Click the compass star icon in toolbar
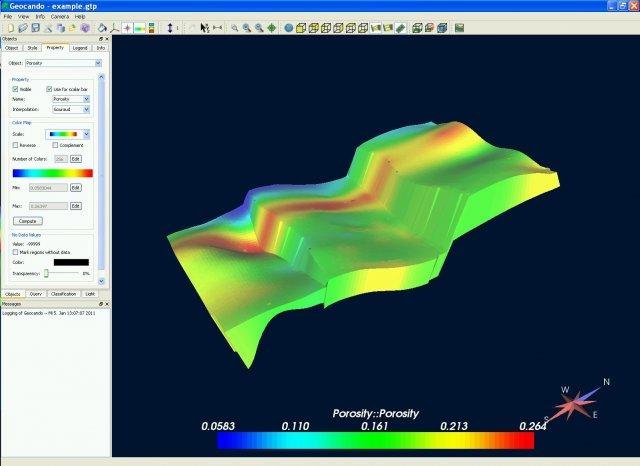 [x=127, y=28]
